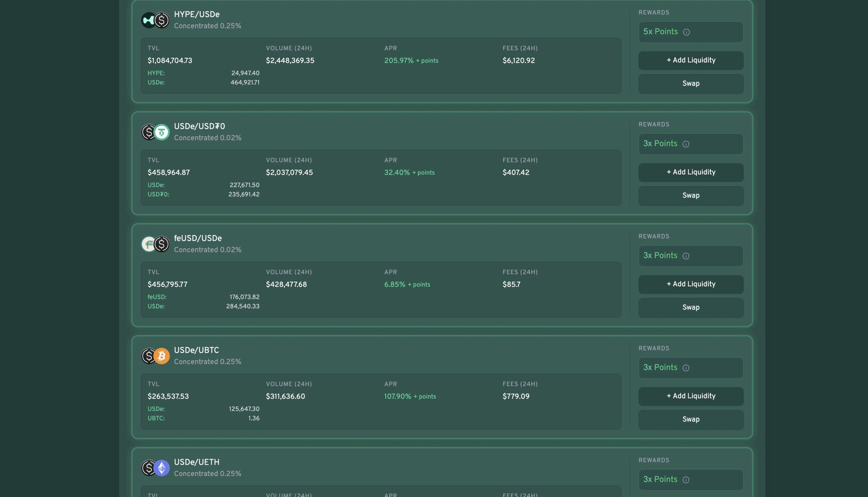Open the feUSD/USDe pool title
This screenshot has width=868, height=497.
[198, 239]
